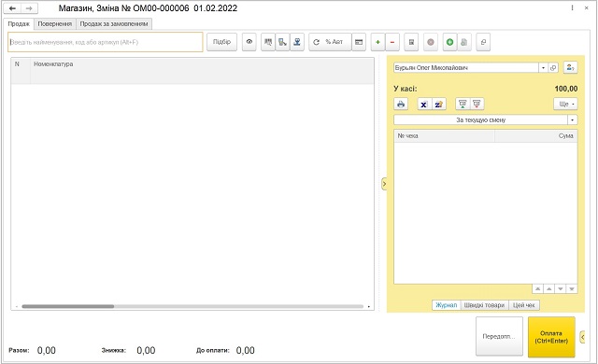Click the Номенклатура column header

[x=202, y=71]
